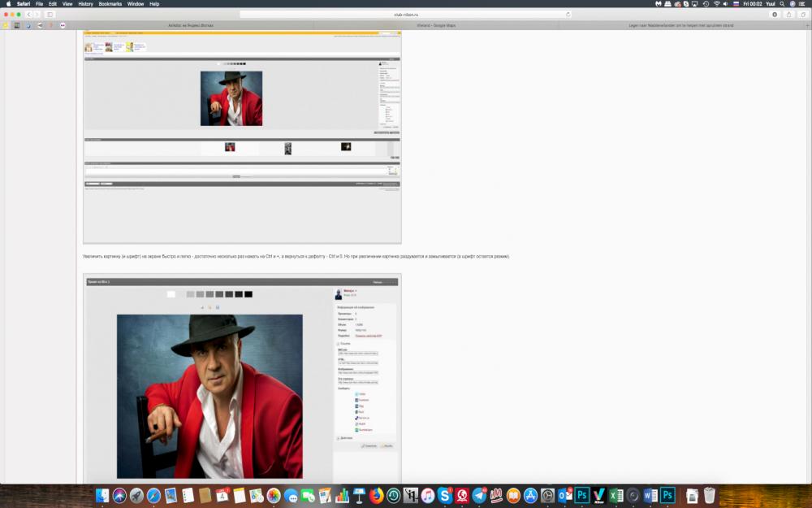Open the input language flag menu
This screenshot has width=812, height=508.
pyautogui.click(x=736, y=3)
